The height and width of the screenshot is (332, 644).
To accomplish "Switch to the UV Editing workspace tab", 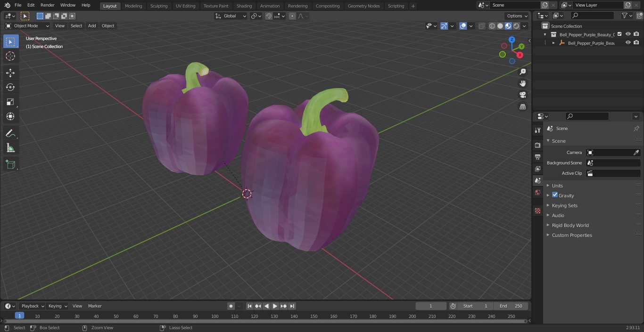I will coord(185,6).
